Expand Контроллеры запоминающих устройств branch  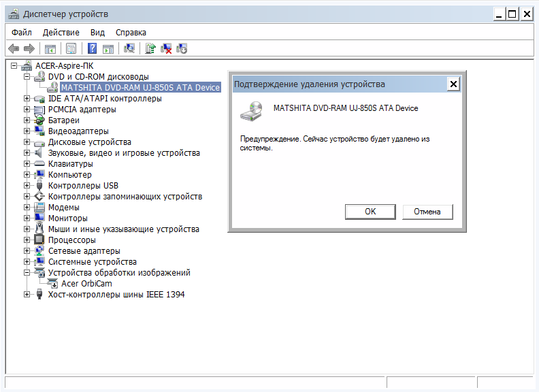[x=27, y=197]
